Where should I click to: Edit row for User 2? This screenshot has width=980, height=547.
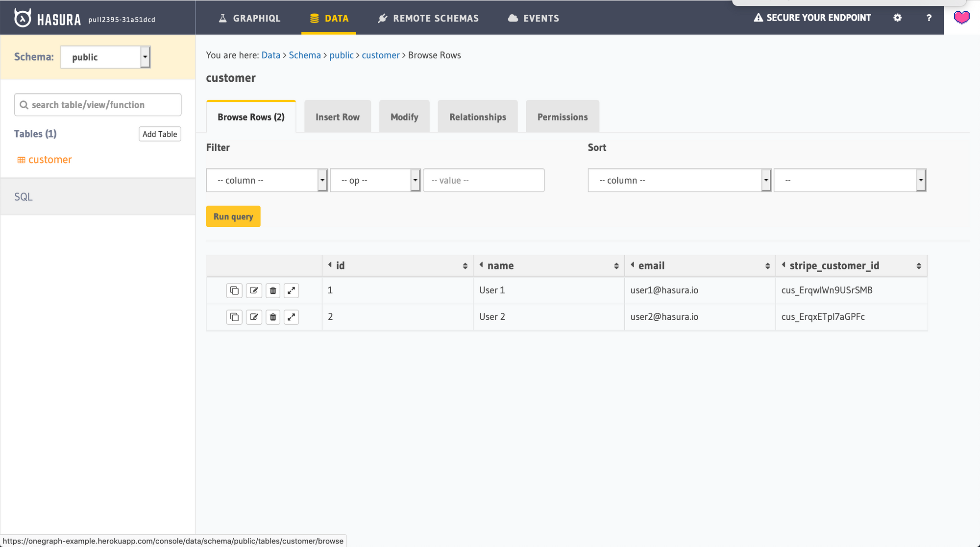[x=254, y=317]
